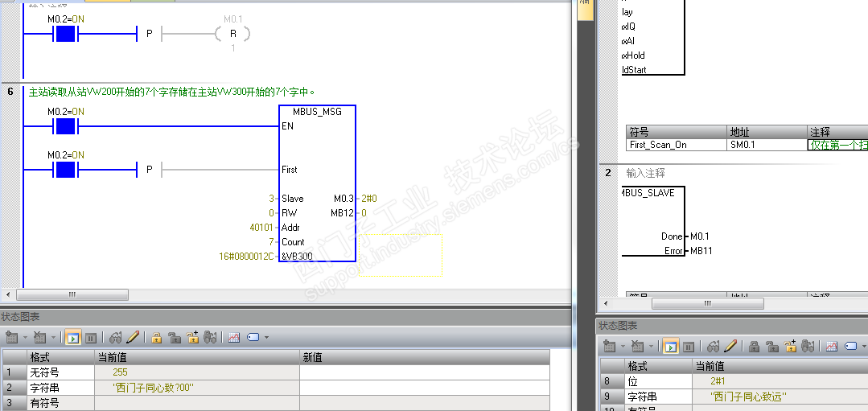This screenshot has width=868, height=411.
Task: Select the P edge contact on First input
Action: 149,170
